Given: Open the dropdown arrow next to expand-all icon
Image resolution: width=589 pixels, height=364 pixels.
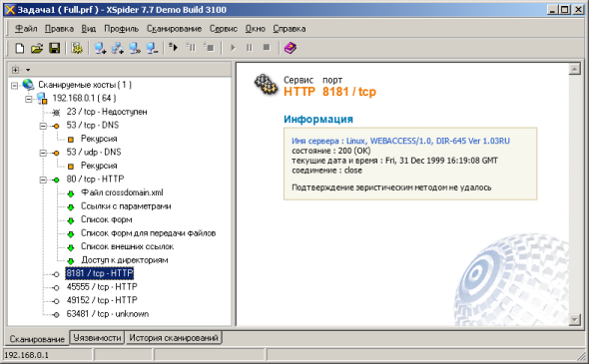Looking at the screenshot, I should [28, 70].
